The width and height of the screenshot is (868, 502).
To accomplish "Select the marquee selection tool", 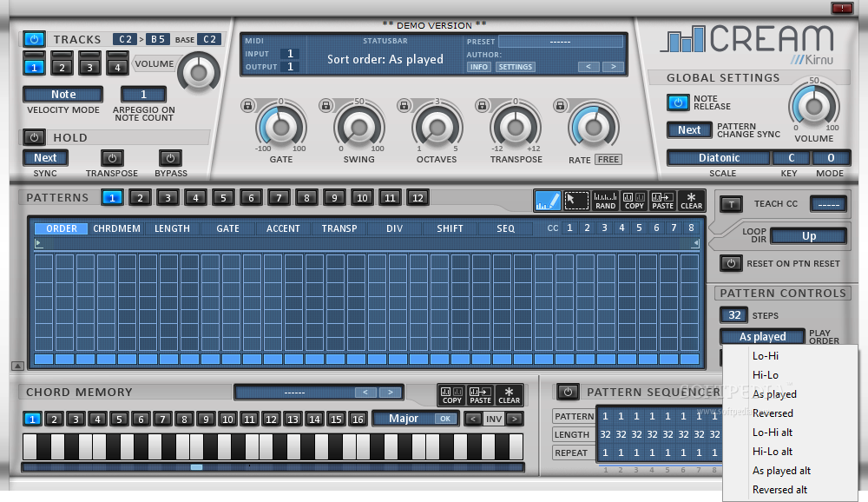I will (576, 201).
